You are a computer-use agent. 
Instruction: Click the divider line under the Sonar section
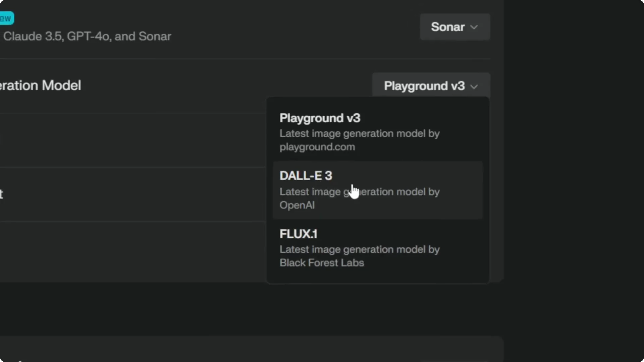click(x=235, y=58)
